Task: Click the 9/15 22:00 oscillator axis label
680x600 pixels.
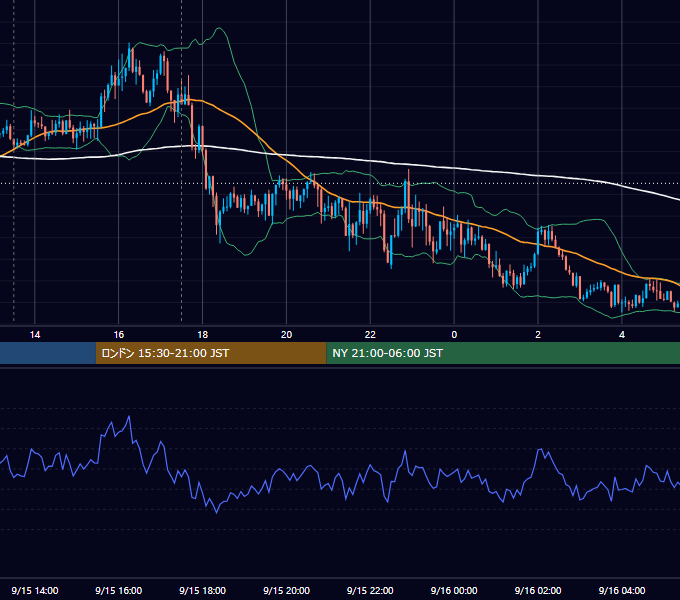Action: [x=370, y=590]
